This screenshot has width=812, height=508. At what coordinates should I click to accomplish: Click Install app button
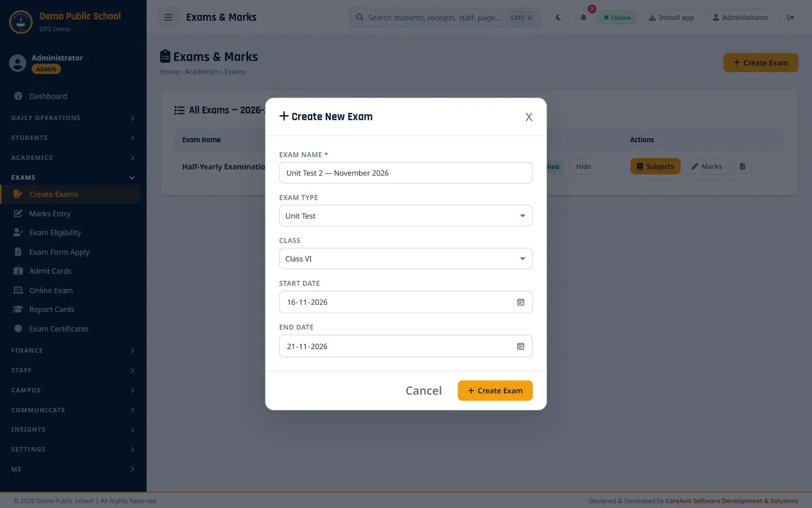(671, 17)
